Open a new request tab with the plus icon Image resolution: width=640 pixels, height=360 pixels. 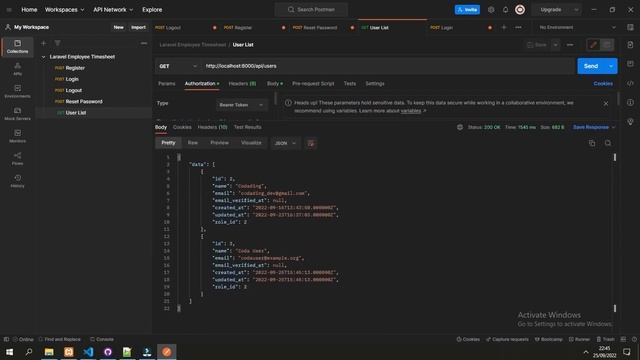(504, 27)
